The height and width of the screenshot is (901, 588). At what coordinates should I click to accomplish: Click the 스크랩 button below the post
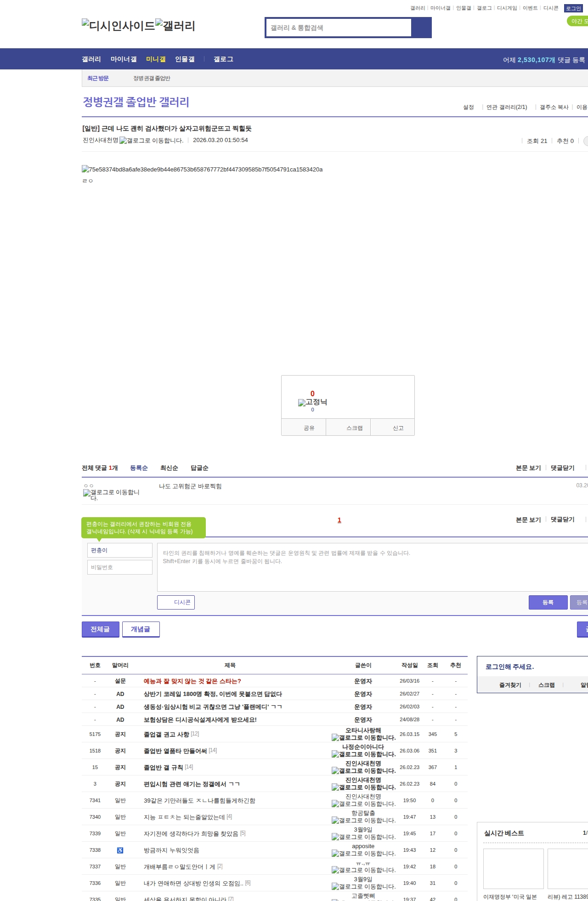[x=354, y=428]
